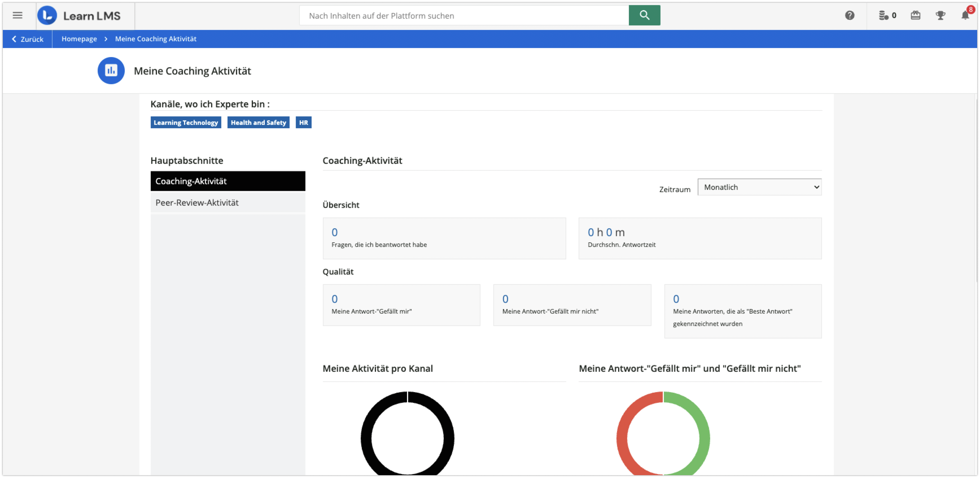980x478 pixels.
Task: Focus the platform search input field
Action: tap(464, 16)
